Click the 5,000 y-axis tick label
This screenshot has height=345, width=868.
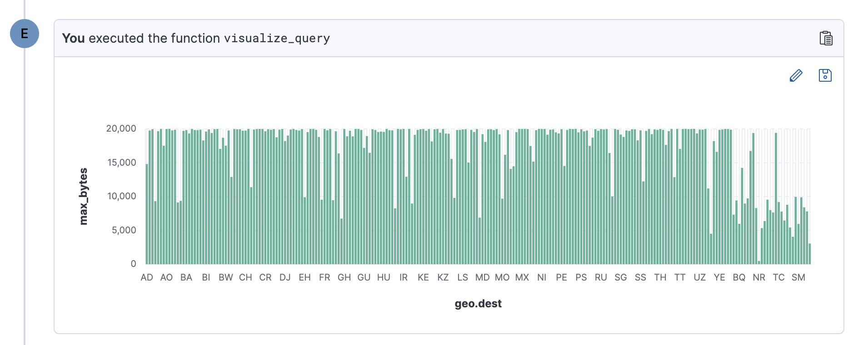124,230
